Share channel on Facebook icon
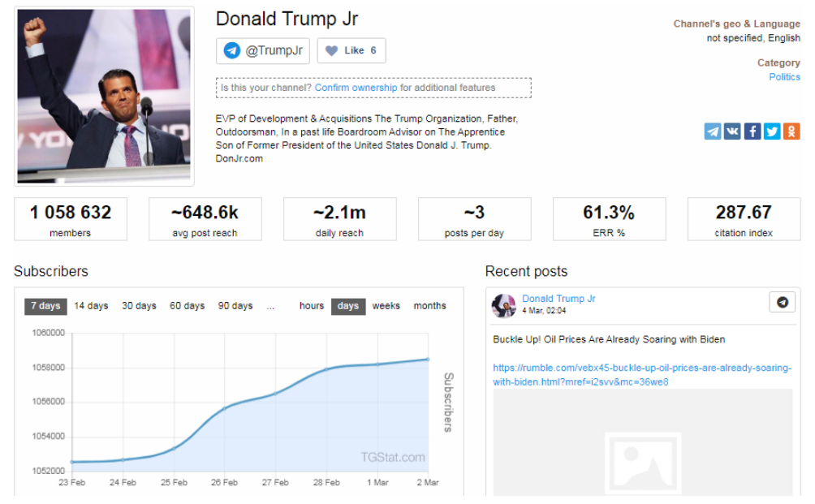The height and width of the screenshot is (504, 815). click(752, 131)
